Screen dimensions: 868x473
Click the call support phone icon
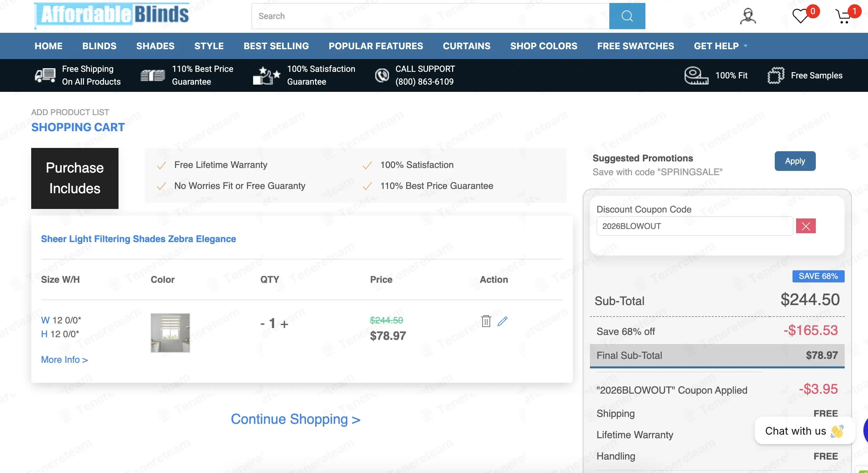(382, 75)
